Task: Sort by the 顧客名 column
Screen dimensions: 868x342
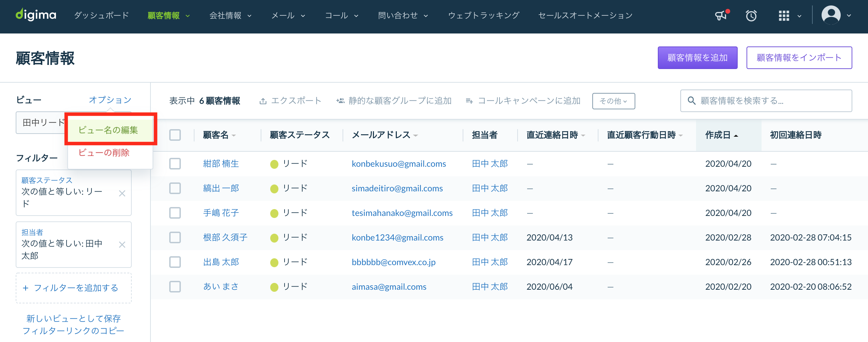Action: (x=219, y=135)
